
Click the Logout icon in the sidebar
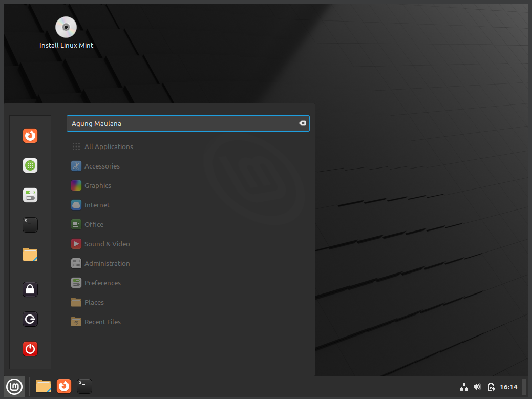(30, 320)
